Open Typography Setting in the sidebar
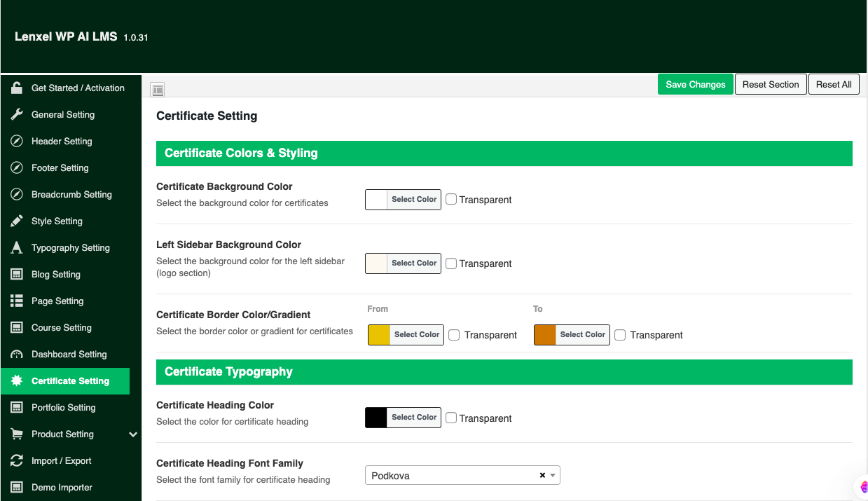The width and height of the screenshot is (868, 501). (x=71, y=247)
